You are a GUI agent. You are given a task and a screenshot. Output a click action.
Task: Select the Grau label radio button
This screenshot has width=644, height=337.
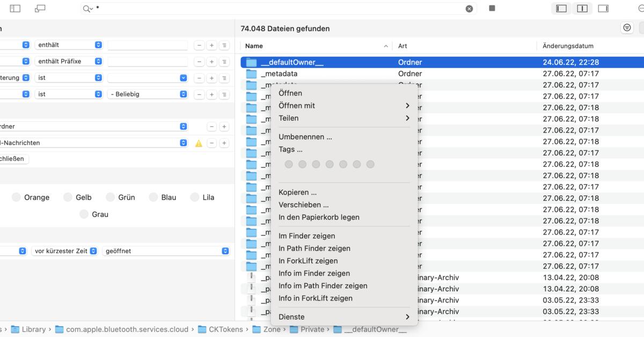coord(84,214)
